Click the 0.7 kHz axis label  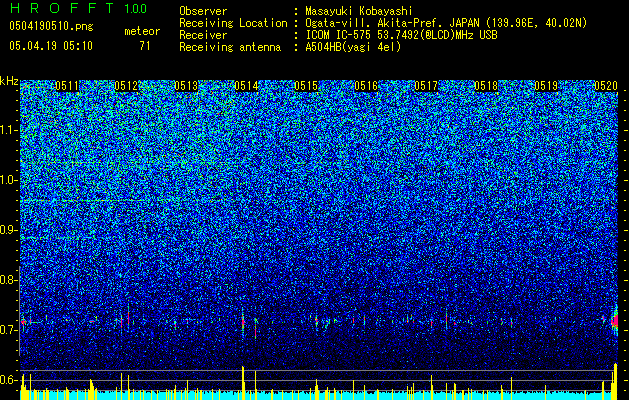coord(8,330)
